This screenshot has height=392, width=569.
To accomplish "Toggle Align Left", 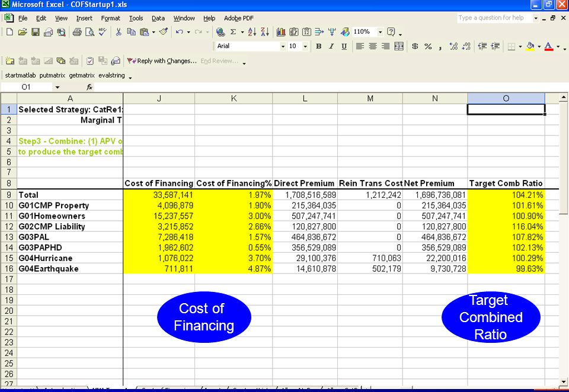I will click(360, 46).
